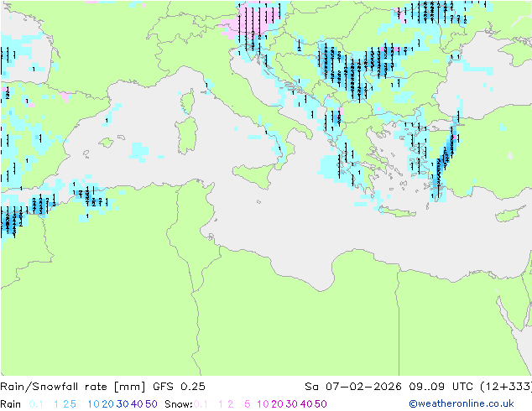Click the Rain legend value 10
The width and height of the screenshot is (532, 411).
coord(94,404)
